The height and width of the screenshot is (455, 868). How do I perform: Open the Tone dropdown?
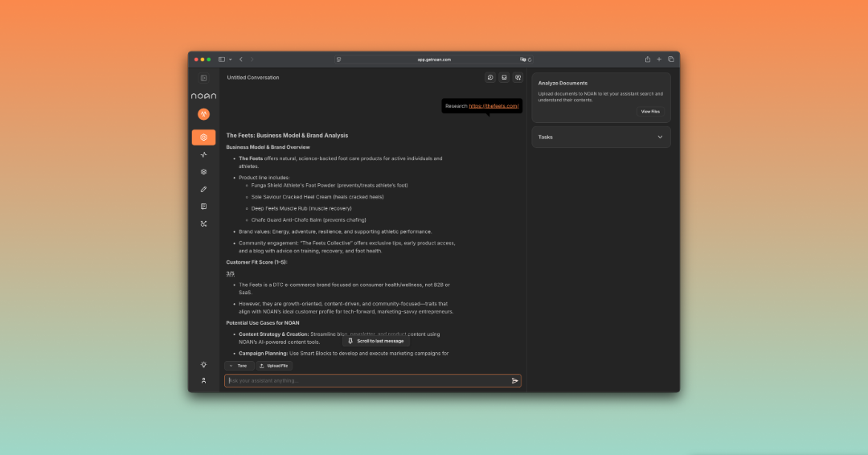[240, 366]
